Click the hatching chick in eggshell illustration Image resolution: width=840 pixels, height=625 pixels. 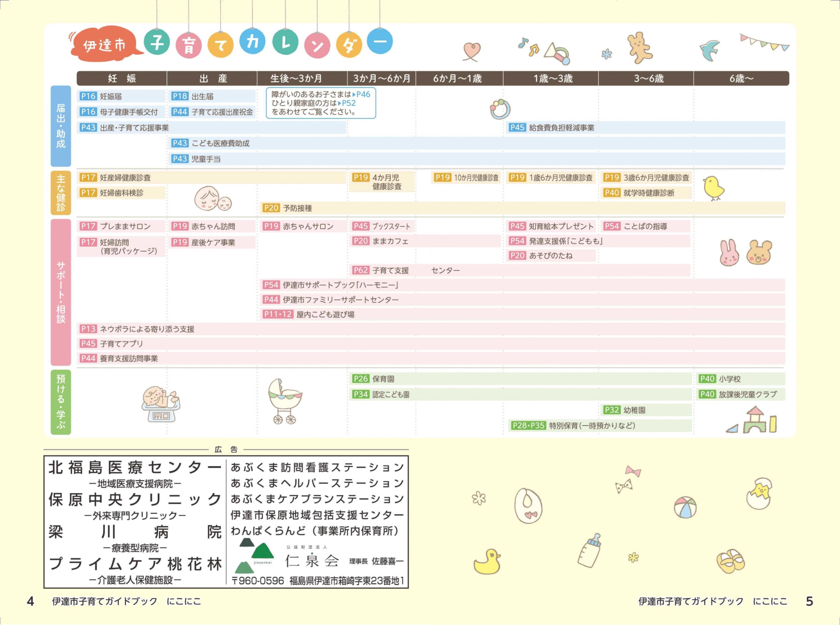click(x=759, y=494)
